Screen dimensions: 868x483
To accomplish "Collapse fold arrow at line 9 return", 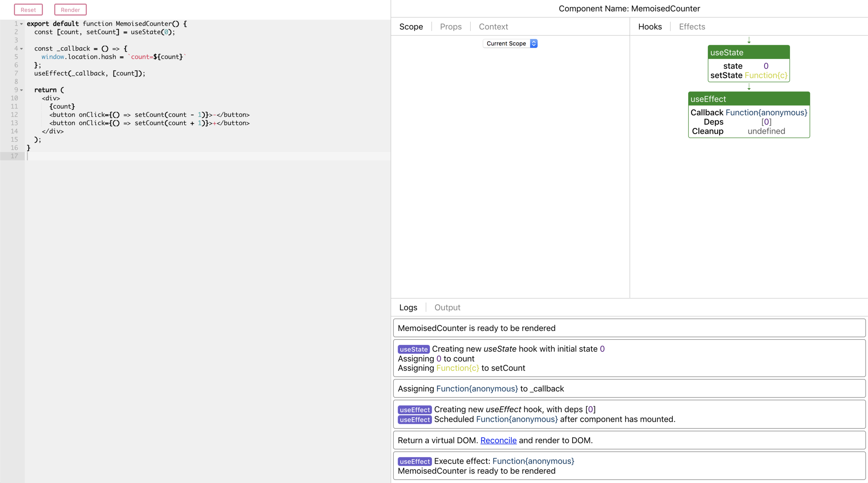I will [x=21, y=90].
